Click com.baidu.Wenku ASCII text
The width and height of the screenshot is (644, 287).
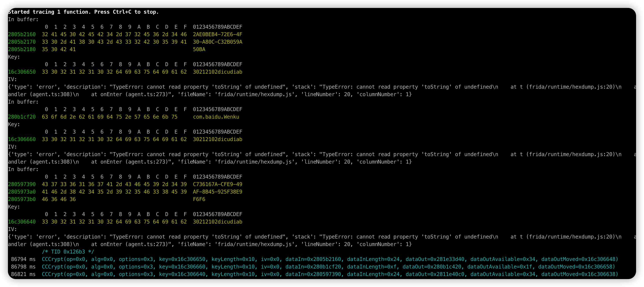click(216, 117)
